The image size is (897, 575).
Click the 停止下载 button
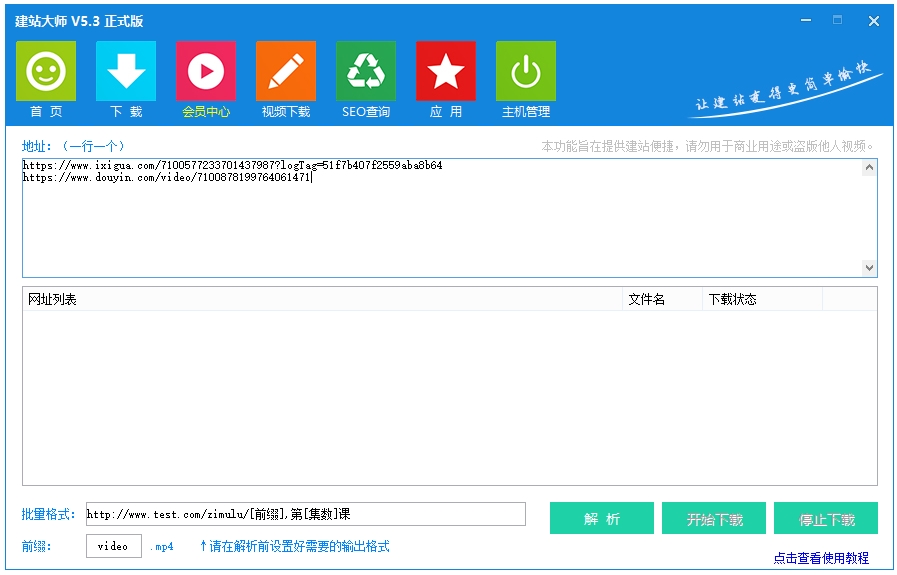pyautogui.click(x=826, y=518)
